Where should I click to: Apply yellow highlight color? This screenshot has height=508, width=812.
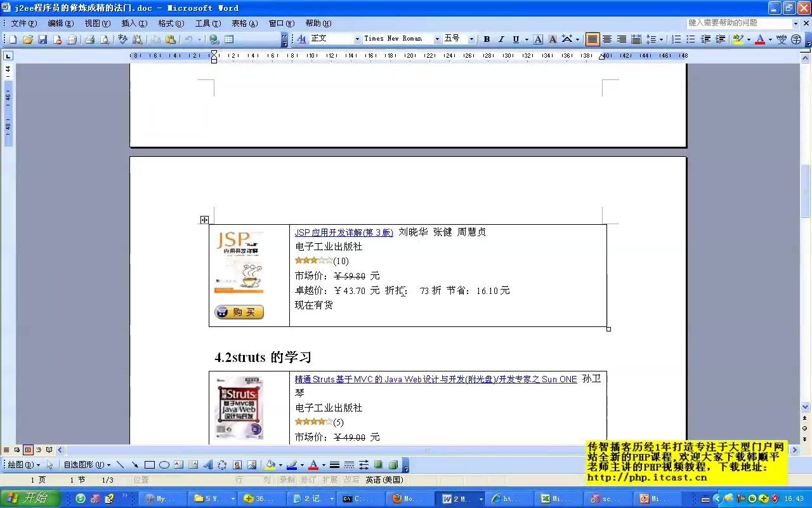pos(738,39)
